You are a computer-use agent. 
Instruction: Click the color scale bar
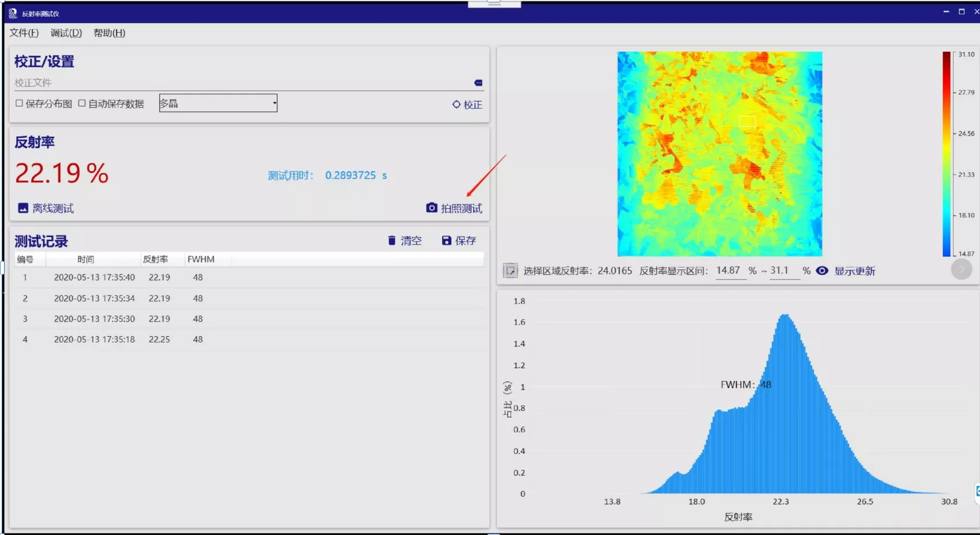(946, 154)
